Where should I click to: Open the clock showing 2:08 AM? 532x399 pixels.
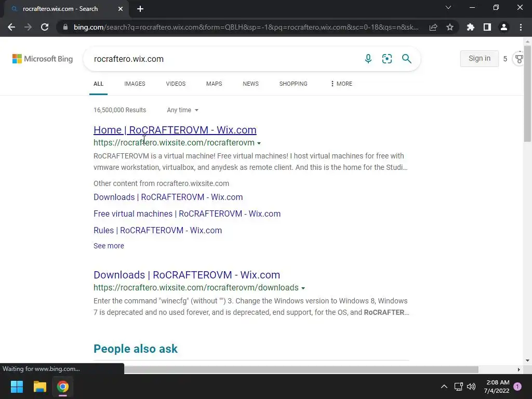(497, 387)
